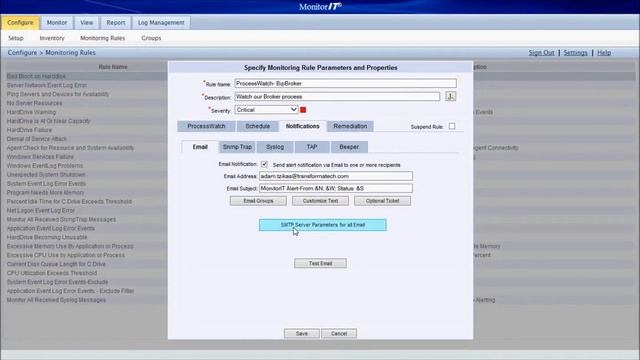Open the Configure main tab
Image resolution: width=640 pixels, height=360 pixels.
click(20, 23)
